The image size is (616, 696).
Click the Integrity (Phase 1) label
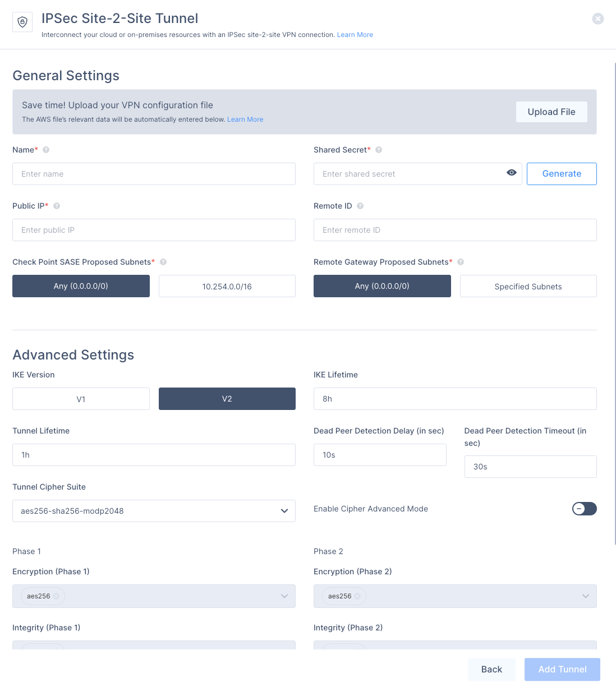47,628
